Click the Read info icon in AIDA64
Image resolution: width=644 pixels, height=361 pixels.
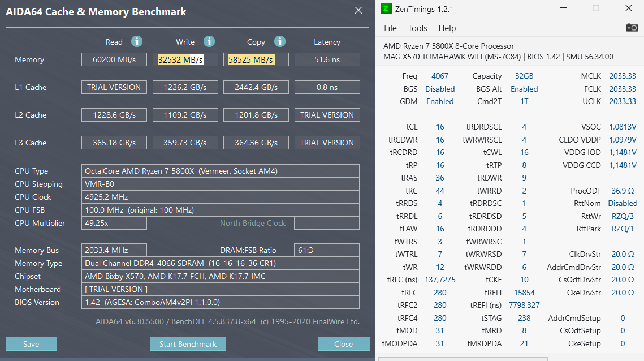[x=137, y=41]
